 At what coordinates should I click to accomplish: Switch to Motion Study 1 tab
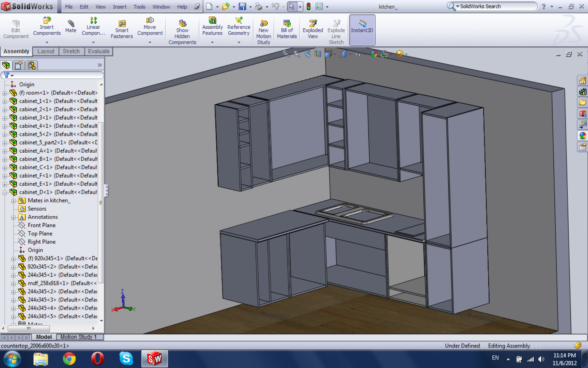79,337
